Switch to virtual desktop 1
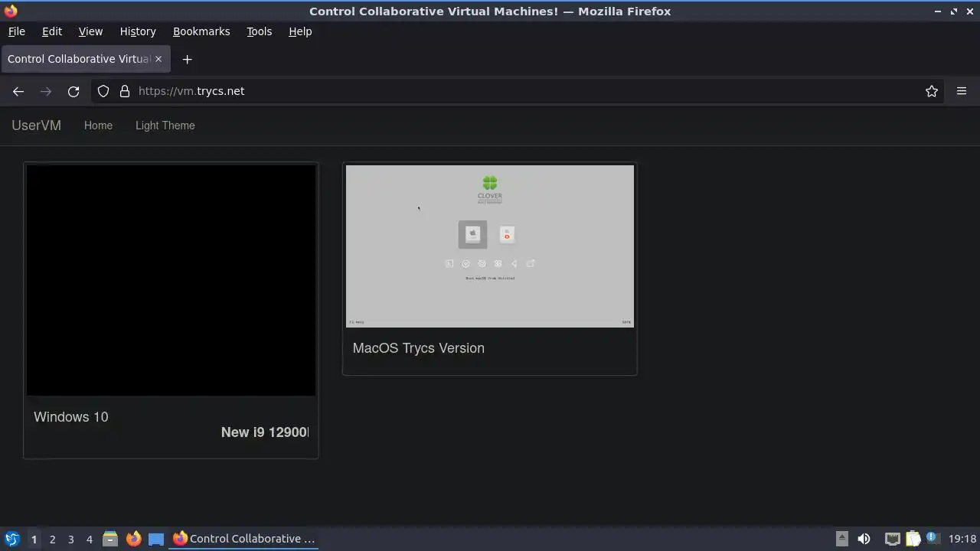This screenshot has height=551, width=980. click(34, 539)
